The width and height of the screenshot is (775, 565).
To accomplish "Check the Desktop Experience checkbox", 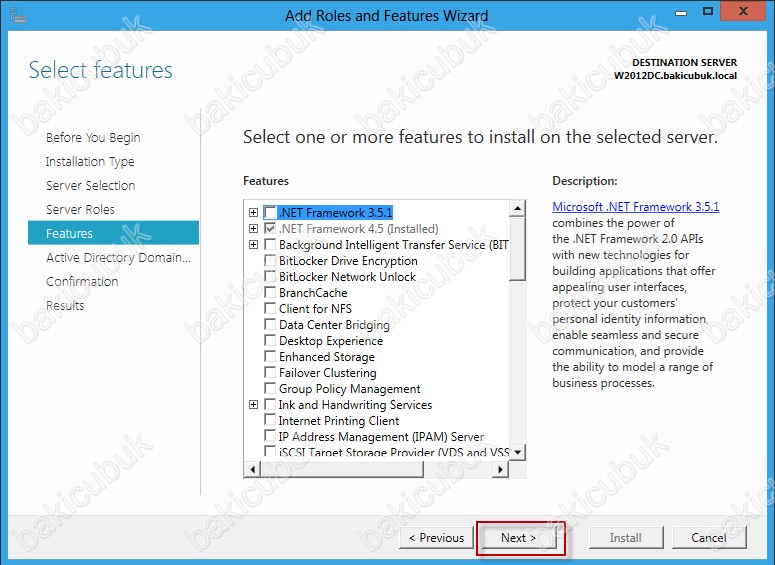I will coord(270,341).
